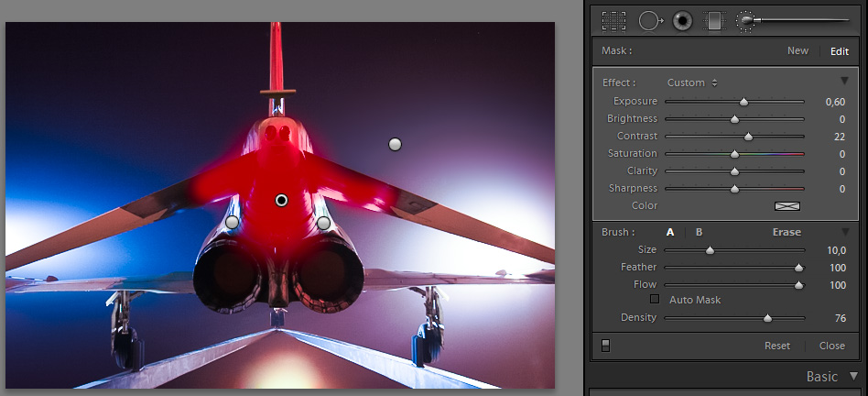The image size is (868, 396).
Task: Select the pin above the left engine
Action: click(x=232, y=222)
